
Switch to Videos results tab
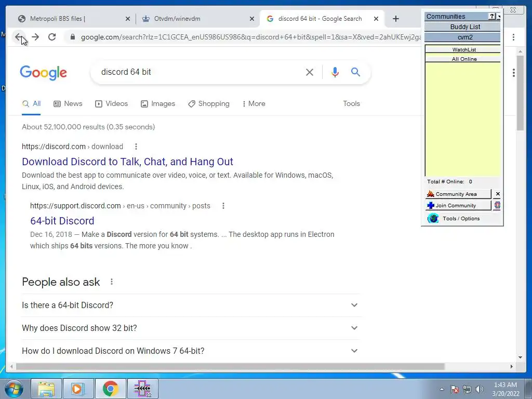click(111, 104)
